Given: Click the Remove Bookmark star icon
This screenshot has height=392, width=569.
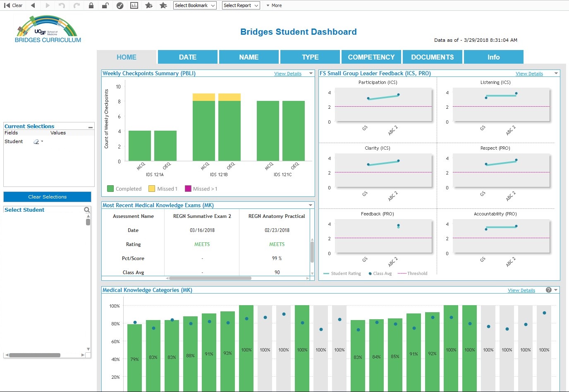Looking at the screenshot, I should click(x=163, y=5).
